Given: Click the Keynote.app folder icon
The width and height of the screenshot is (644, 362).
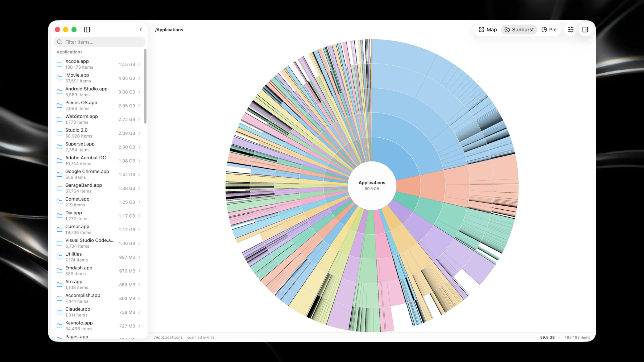Looking at the screenshot, I should (x=60, y=326).
